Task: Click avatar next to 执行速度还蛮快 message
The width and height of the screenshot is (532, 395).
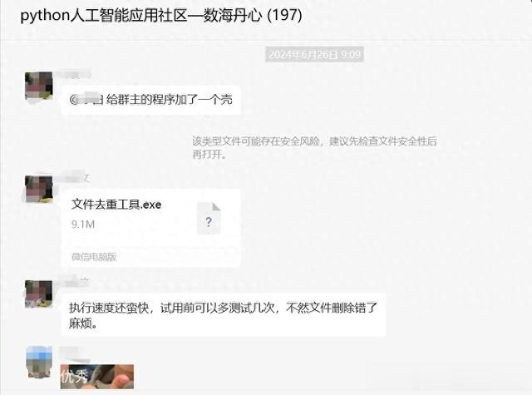Action: pos(39,294)
